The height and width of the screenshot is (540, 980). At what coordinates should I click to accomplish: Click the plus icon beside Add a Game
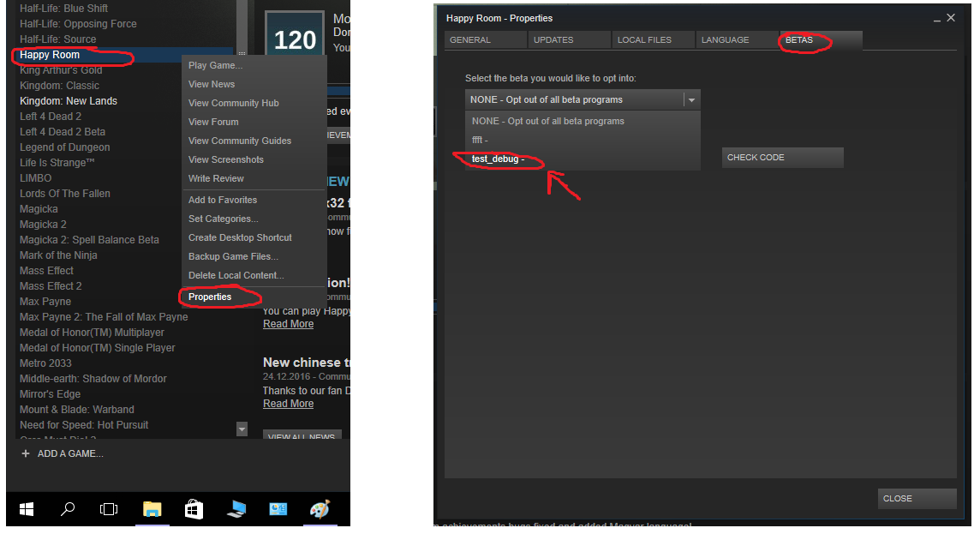coord(26,453)
